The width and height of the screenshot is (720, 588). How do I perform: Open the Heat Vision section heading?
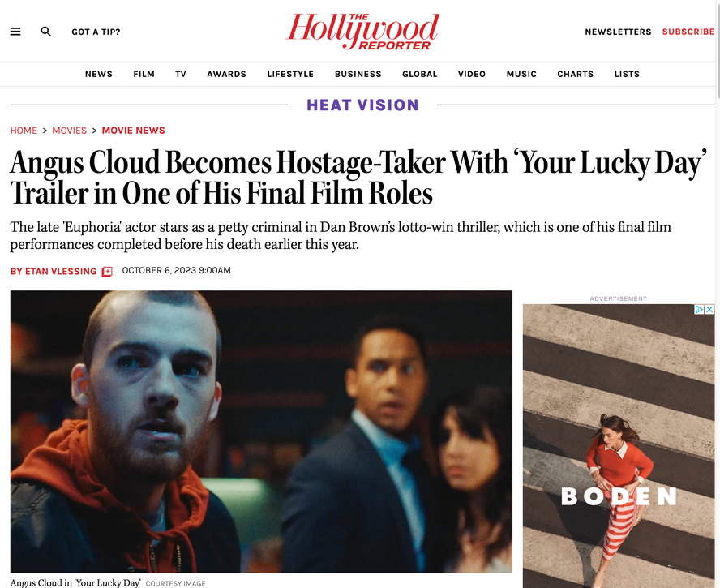point(362,105)
